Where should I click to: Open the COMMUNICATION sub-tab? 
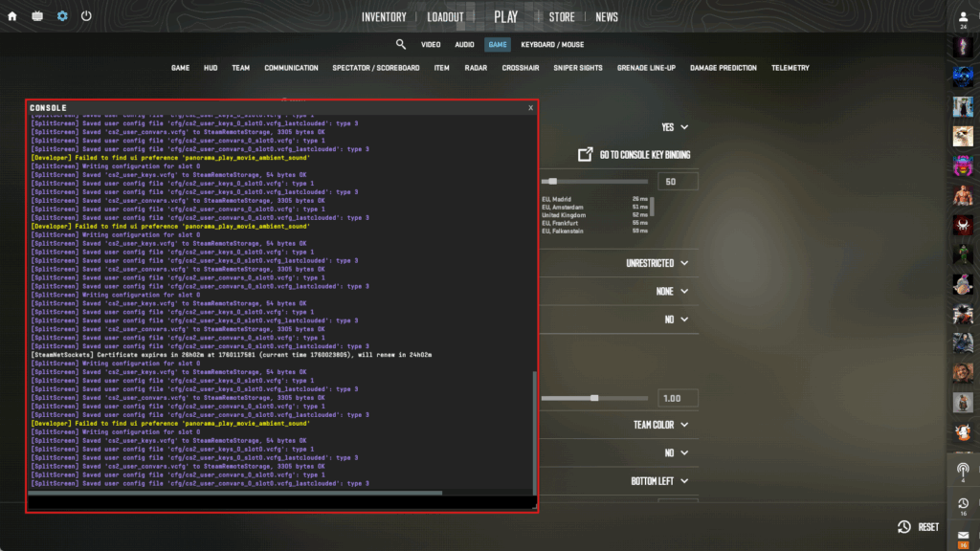(291, 68)
